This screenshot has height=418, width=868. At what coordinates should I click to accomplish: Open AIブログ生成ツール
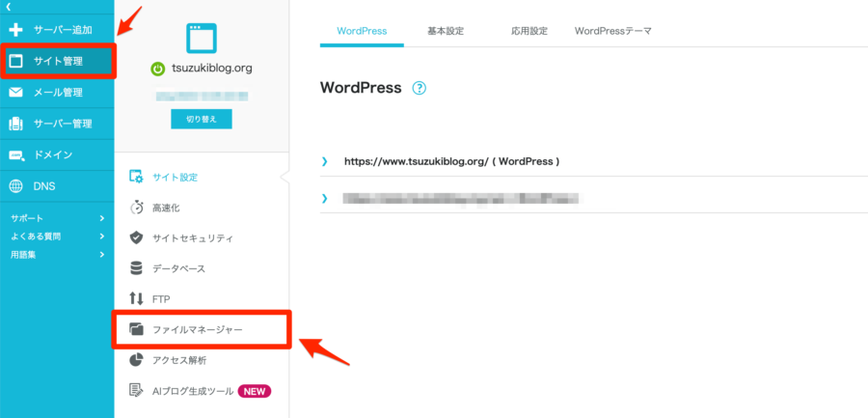tap(193, 391)
